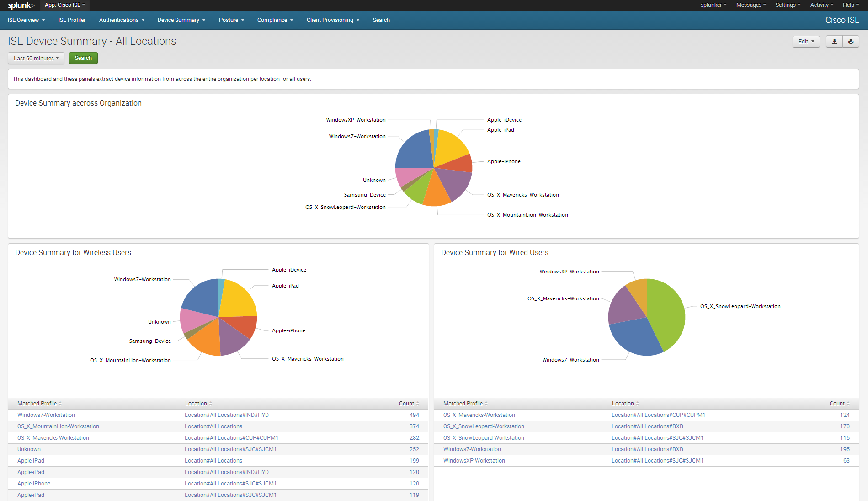Click the WindowsXP-Workstation label in Wired pie

pyautogui.click(x=569, y=272)
